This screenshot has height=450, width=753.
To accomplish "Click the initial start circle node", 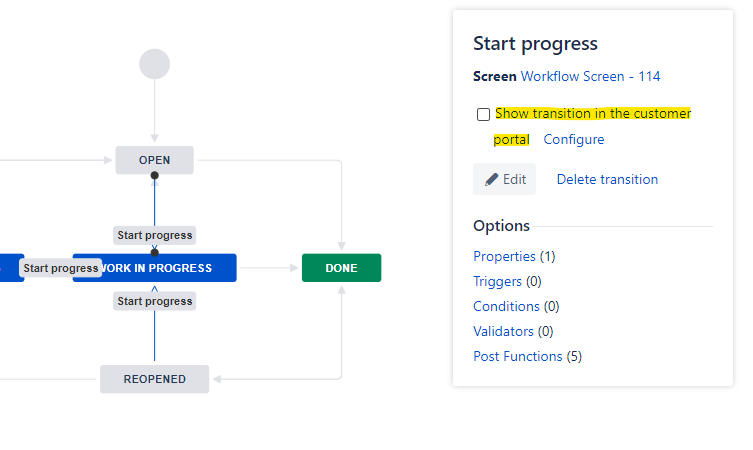I will click(155, 64).
